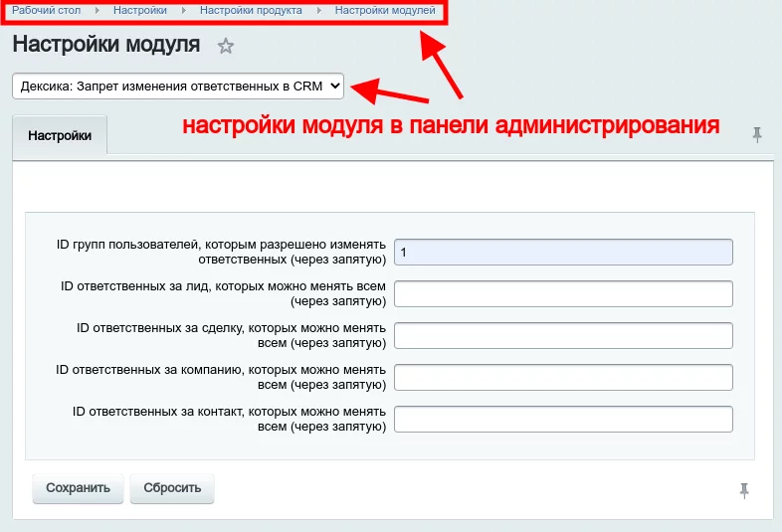This screenshot has width=782, height=532.
Task: Switch to the Настройки tab
Action: click(60, 136)
